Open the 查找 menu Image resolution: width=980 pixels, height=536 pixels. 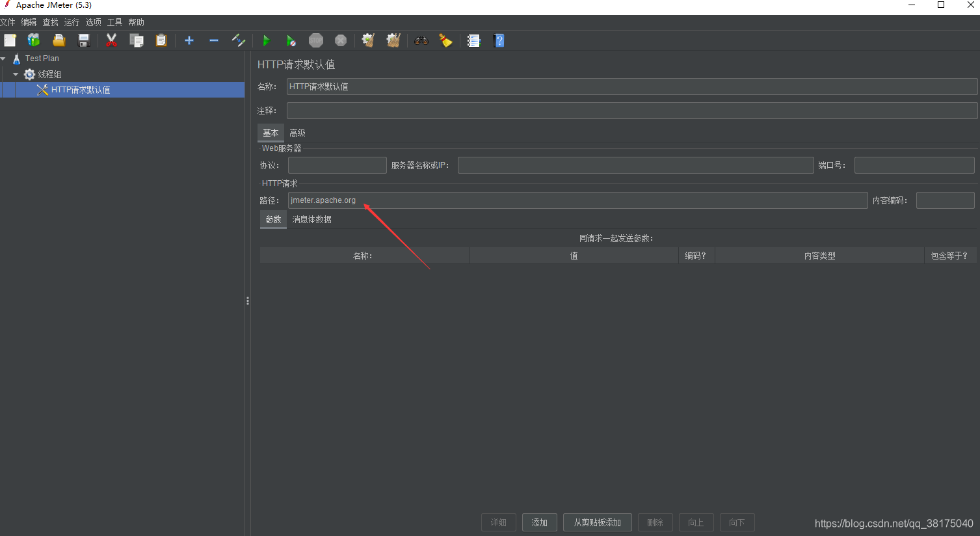tap(50, 22)
